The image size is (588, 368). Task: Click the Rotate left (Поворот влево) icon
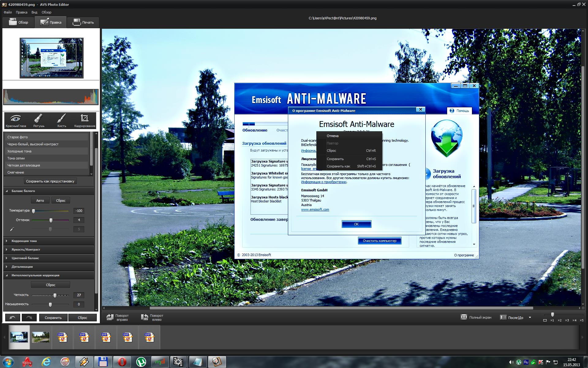point(145,317)
